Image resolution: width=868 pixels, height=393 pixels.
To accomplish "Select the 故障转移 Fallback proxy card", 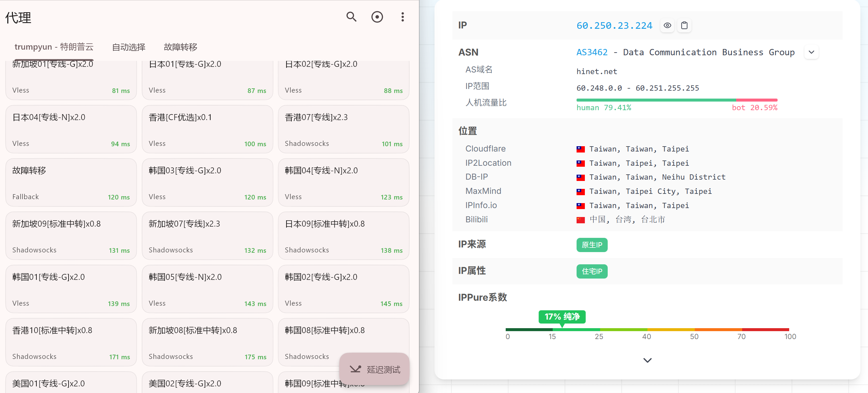I will tap(71, 182).
